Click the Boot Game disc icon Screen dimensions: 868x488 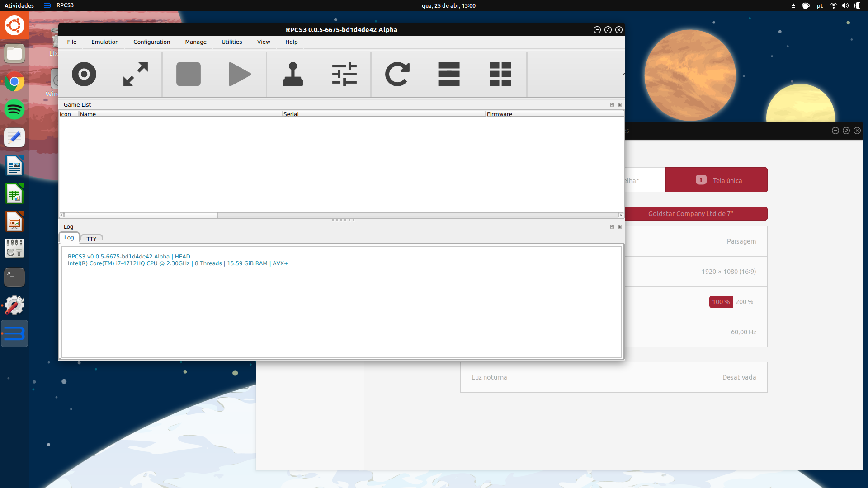pyautogui.click(x=84, y=74)
